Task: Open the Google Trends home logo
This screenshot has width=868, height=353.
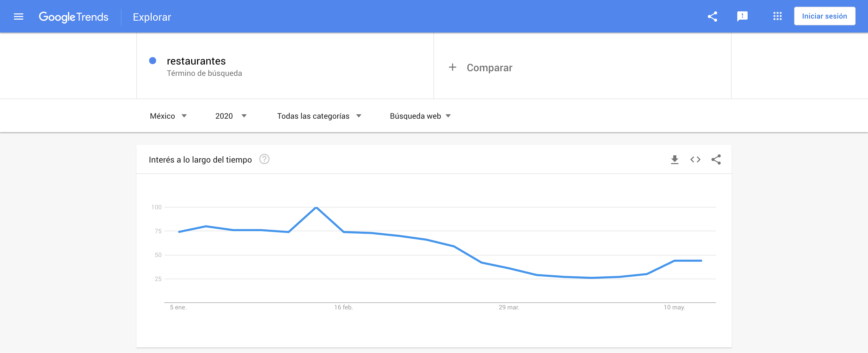Action: point(73,17)
